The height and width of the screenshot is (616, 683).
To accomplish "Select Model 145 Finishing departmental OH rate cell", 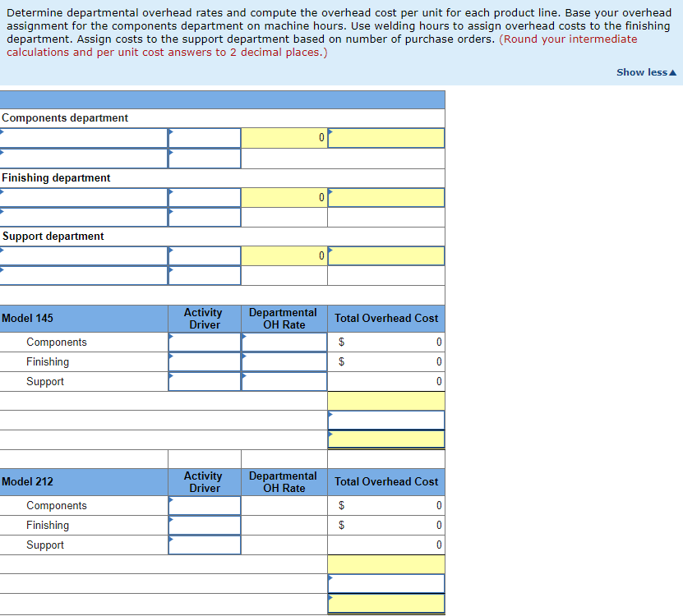I will click(x=284, y=361).
